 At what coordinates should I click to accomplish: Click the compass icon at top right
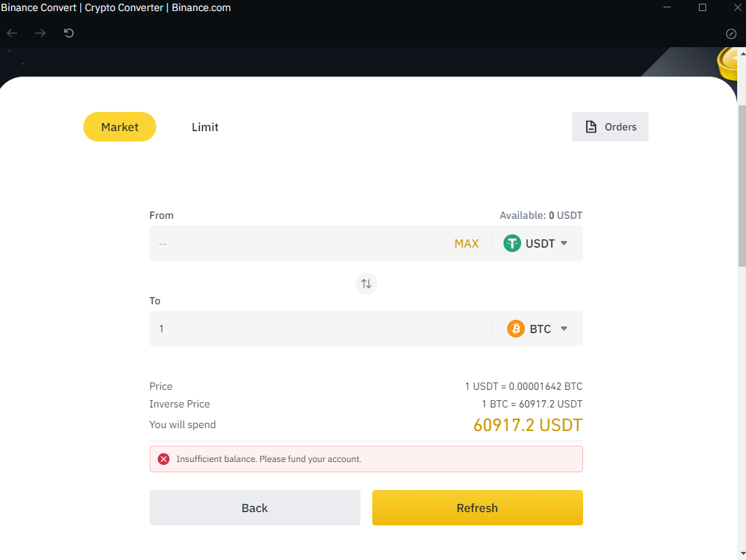731,34
